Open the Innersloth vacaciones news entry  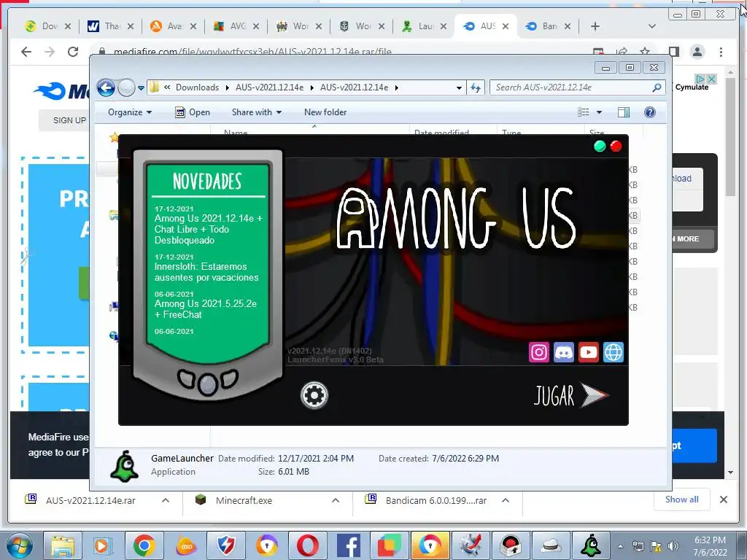[206, 272]
